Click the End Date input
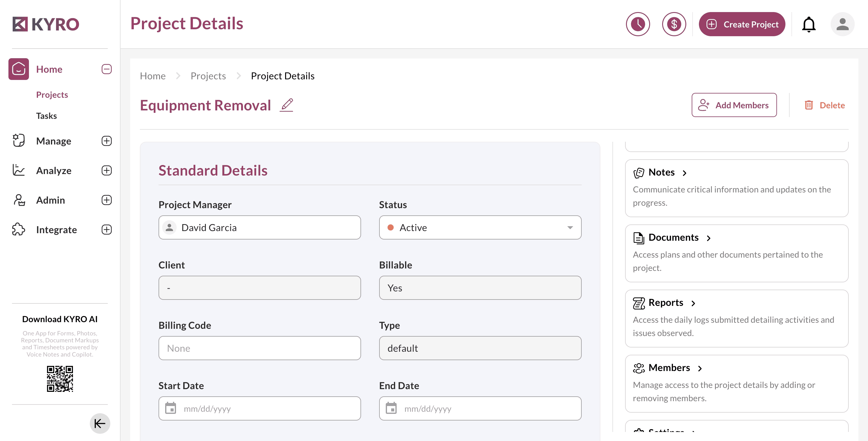 coord(480,408)
